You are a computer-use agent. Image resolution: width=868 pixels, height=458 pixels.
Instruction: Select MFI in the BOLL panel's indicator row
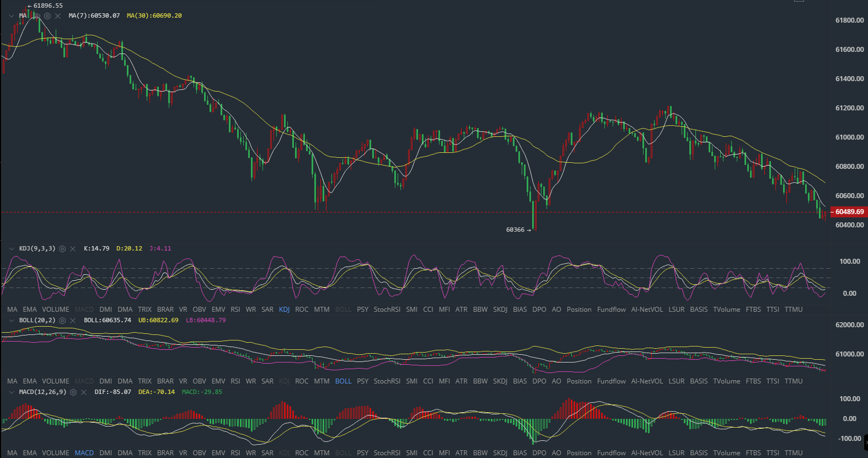click(444, 381)
